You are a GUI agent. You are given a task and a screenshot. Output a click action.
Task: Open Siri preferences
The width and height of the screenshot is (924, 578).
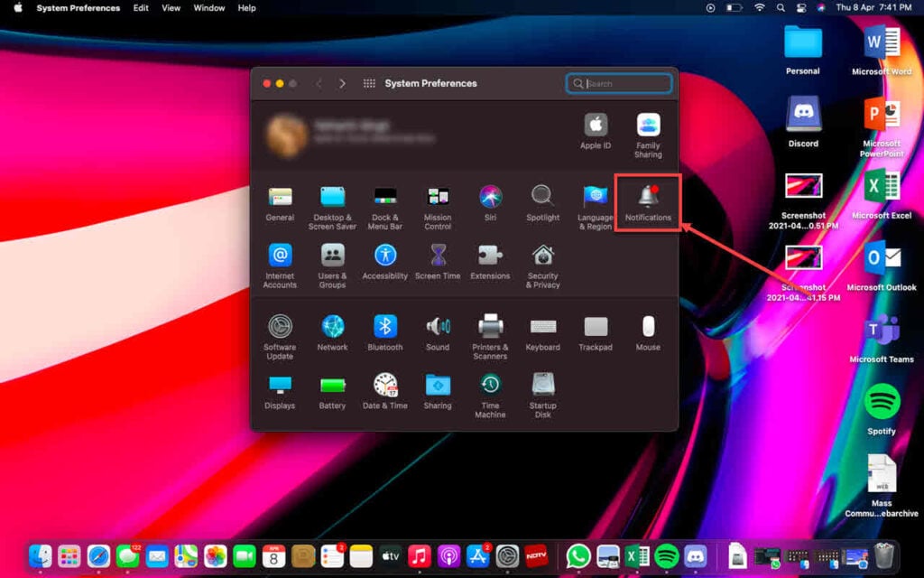click(x=490, y=203)
